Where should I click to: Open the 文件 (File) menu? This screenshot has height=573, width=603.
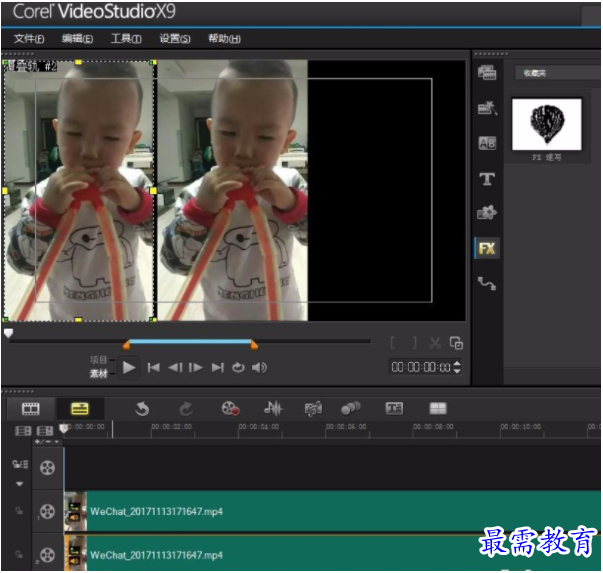[29, 38]
